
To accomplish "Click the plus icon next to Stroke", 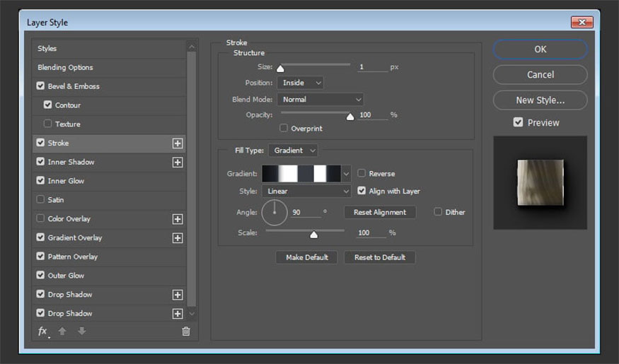I will pos(178,143).
